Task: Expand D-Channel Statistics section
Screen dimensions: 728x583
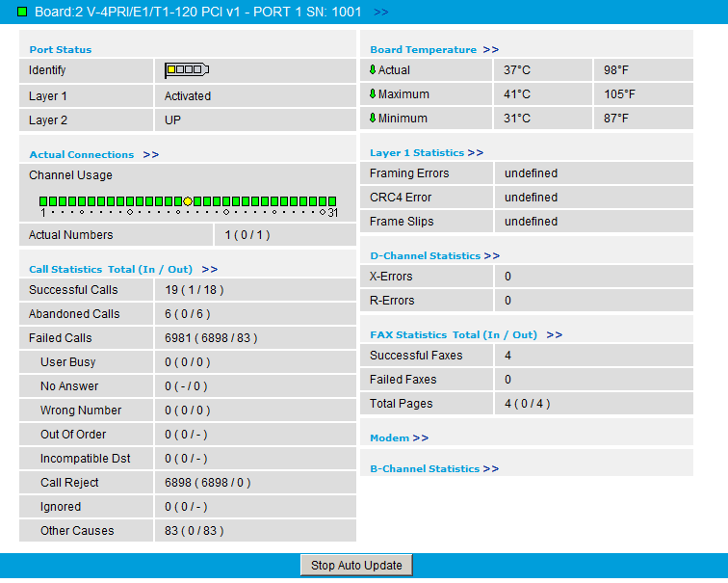Action: 491,256
